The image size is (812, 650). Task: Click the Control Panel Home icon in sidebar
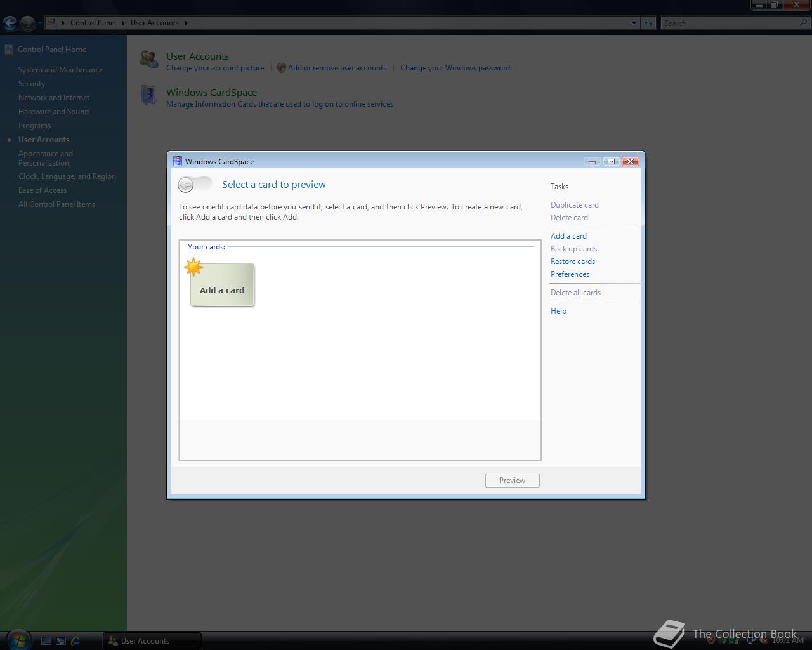pyautogui.click(x=9, y=49)
